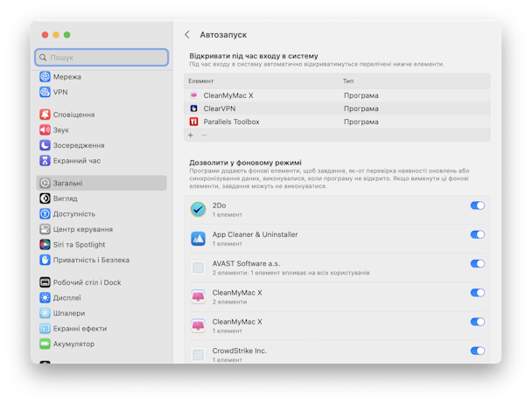Image resolution: width=532 pixels, height=404 pixels.
Task: Sort by Елемент column header
Action: click(201, 81)
